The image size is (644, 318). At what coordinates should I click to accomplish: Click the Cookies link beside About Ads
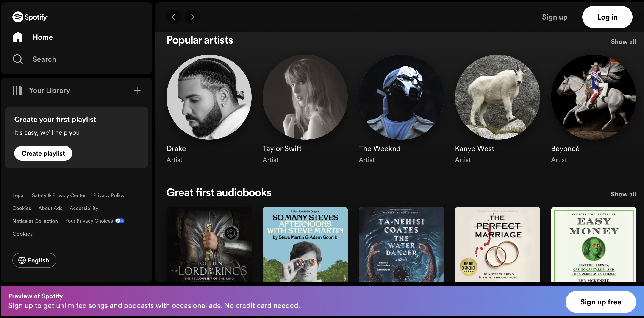[22, 208]
